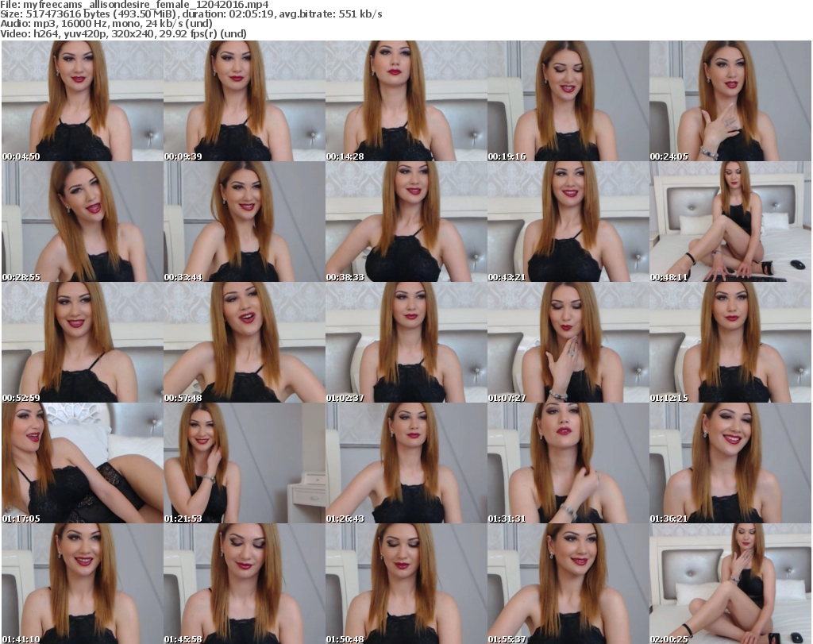Open the thumbnail marked 01:02:37
Screen dimensions: 813x644
pyautogui.click(x=406, y=343)
